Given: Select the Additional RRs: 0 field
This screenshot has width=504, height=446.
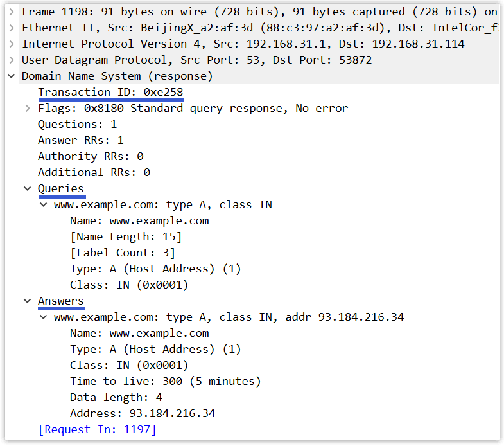Looking at the screenshot, I should point(94,173).
